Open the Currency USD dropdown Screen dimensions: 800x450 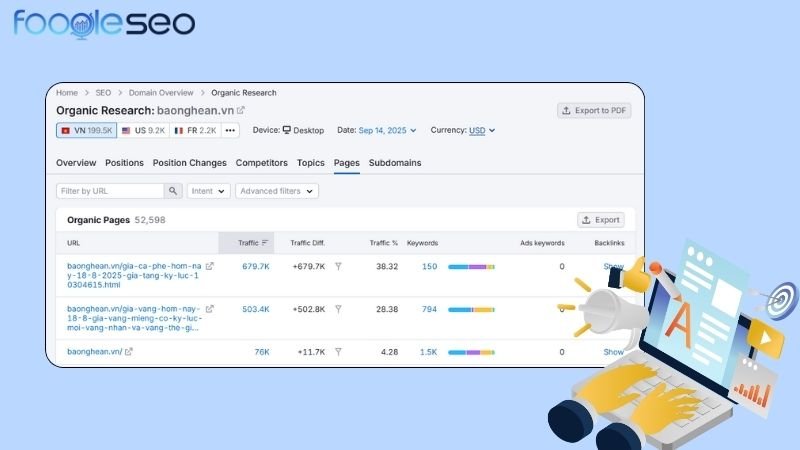482,130
